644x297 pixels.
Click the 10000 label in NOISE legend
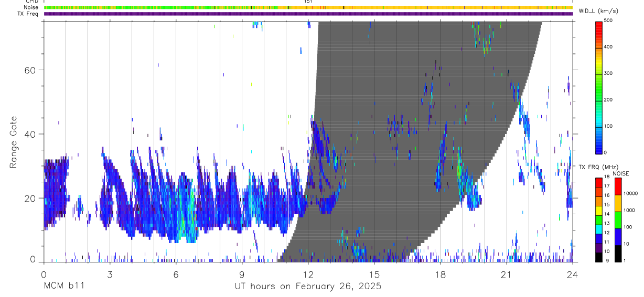point(630,194)
